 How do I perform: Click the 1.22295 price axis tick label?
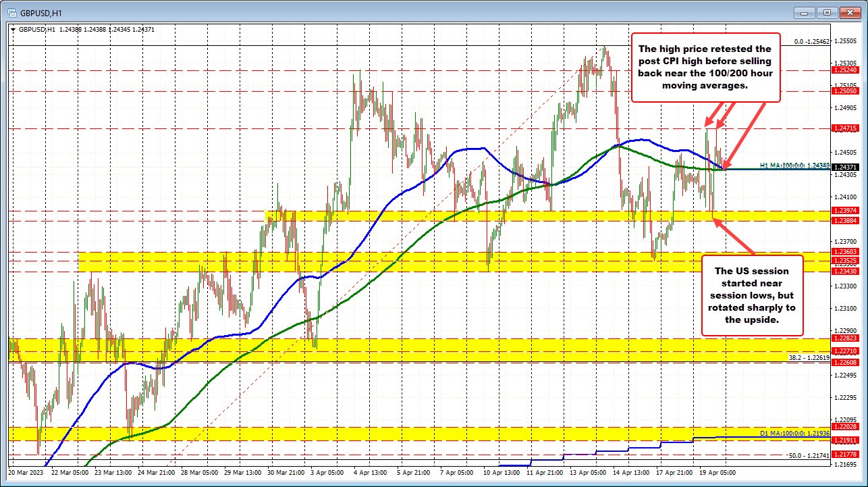(845, 397)
